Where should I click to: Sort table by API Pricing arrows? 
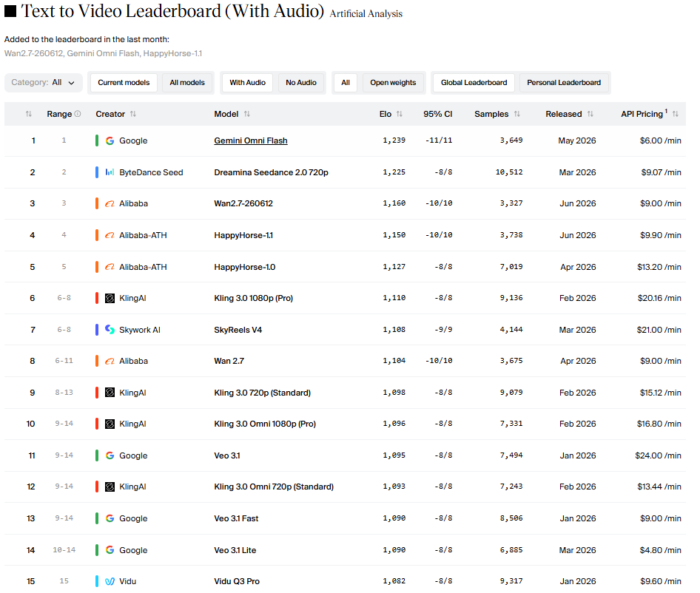pyautogui.click(x=676, y=114)
